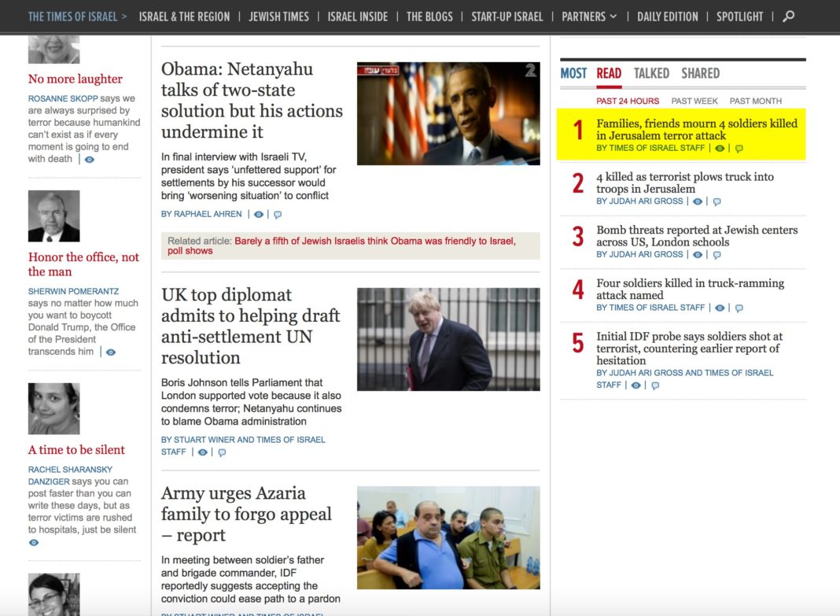This screenshot has width=840, height=616.
Task: Open Jewish Times section
Action: click(278, 17)
